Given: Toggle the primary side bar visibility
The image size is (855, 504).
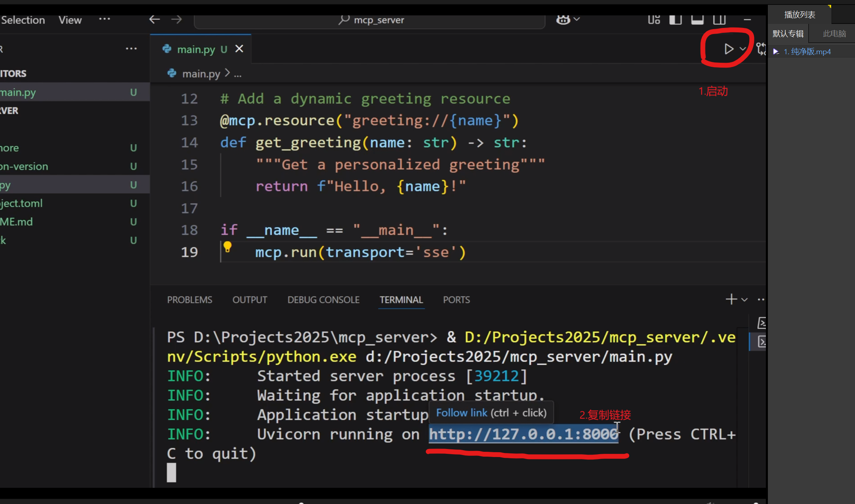Looking at the screenshot, I should (675, 19).
